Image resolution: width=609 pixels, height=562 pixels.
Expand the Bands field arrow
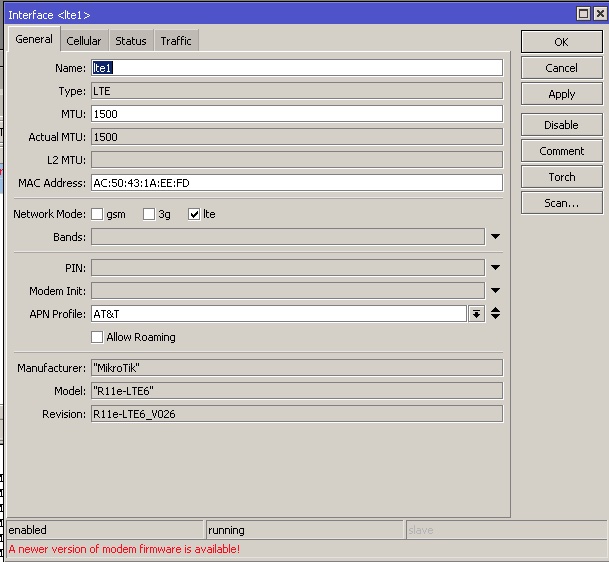coord(495,237)
